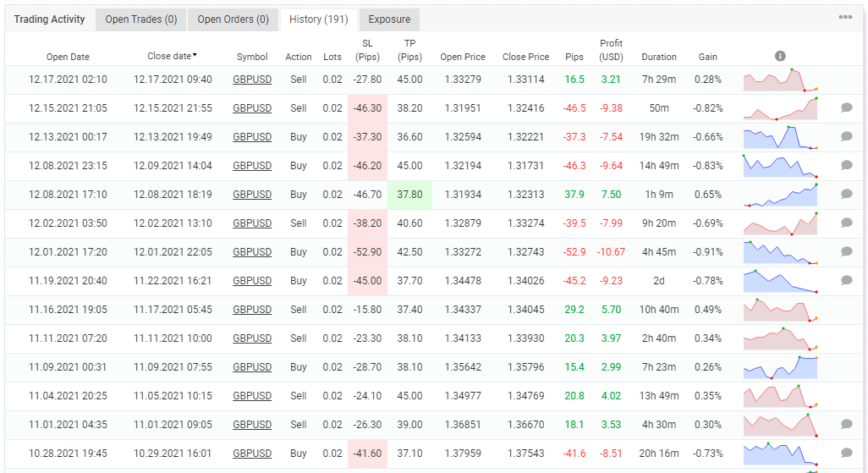Click mini chart for 12.15.2021 21:05 trade

point(780,108)
